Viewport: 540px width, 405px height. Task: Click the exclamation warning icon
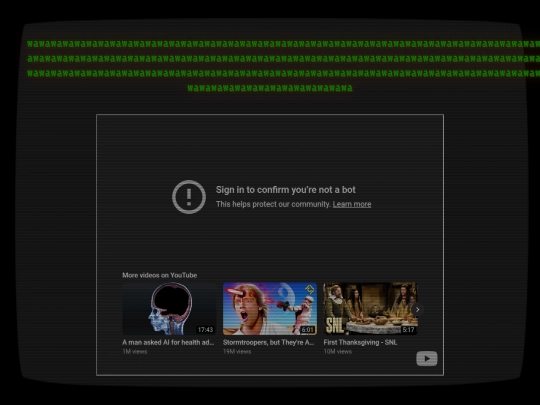click(x=189, y=197)
